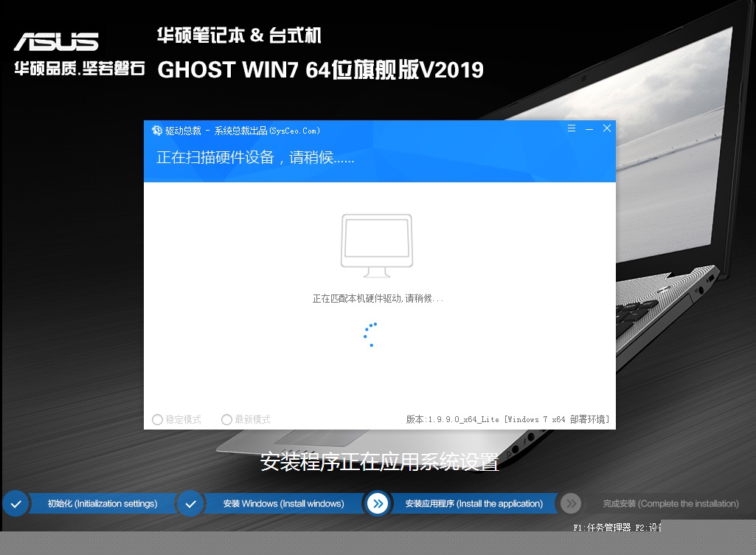Select the 最新模式 radio button

226,419
